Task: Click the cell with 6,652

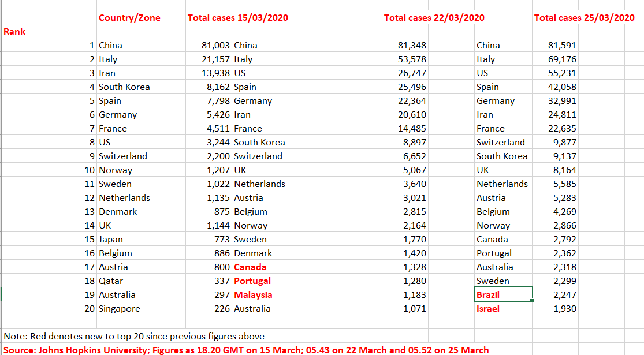Action: 405,156
